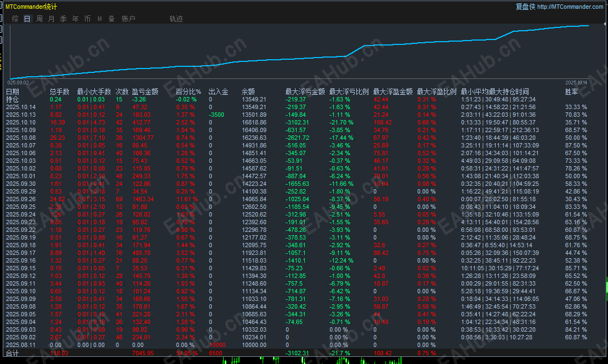Click the 日期 column header

click(x=13, y=92)
